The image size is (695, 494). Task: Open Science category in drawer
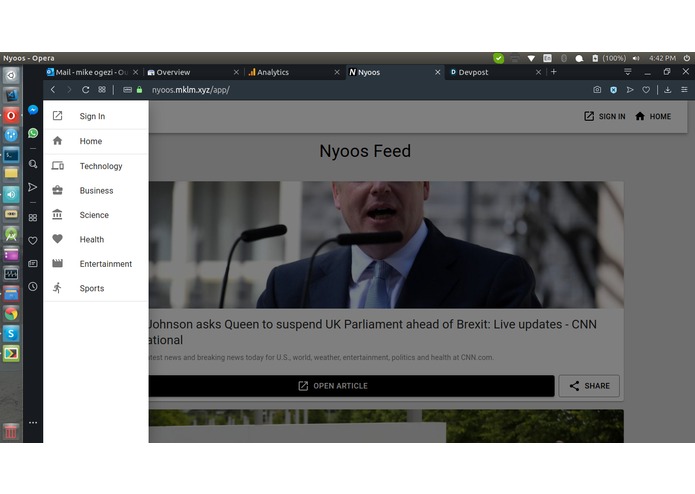tap(96, 215)
